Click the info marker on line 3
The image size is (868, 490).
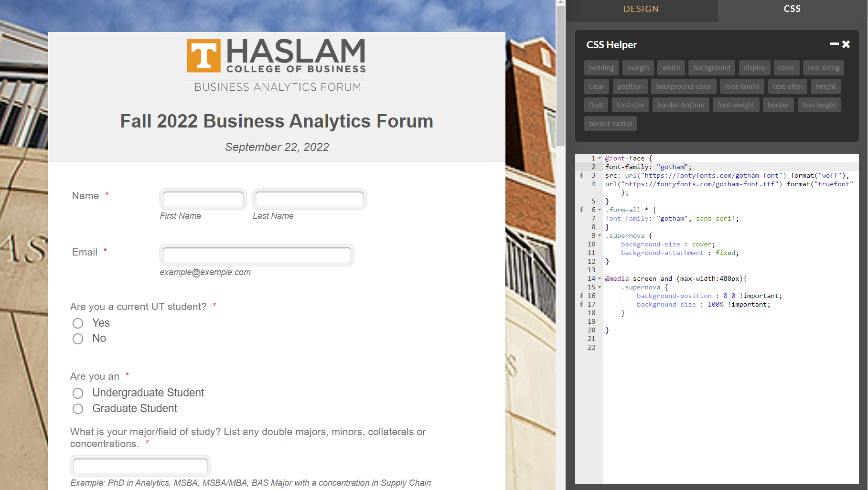tap(581, 175)
